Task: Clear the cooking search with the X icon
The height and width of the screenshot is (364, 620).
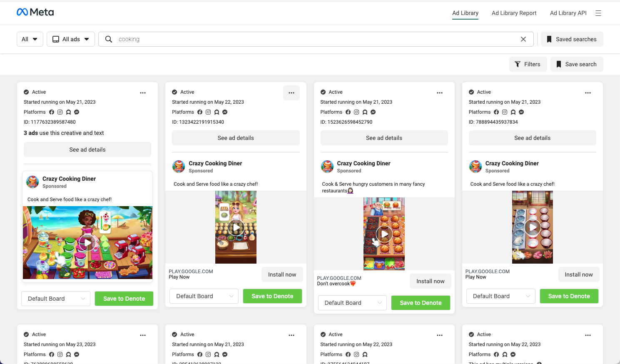Action: click(x=523, y=39)
